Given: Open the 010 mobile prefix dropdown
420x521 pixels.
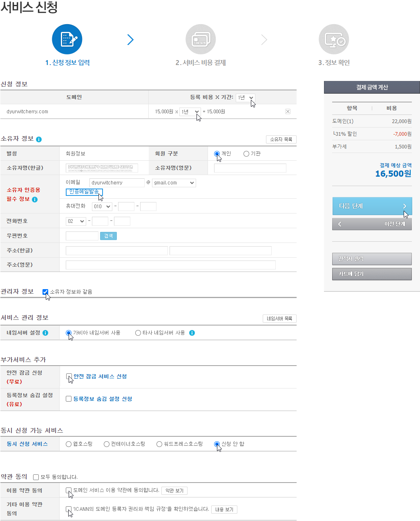Looking at the screenshot, I should click(101, 206).
